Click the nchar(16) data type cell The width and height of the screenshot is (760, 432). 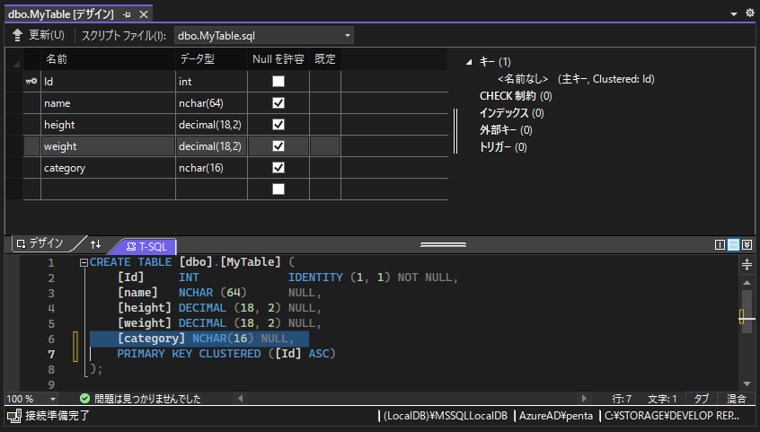tap(211, 168)
